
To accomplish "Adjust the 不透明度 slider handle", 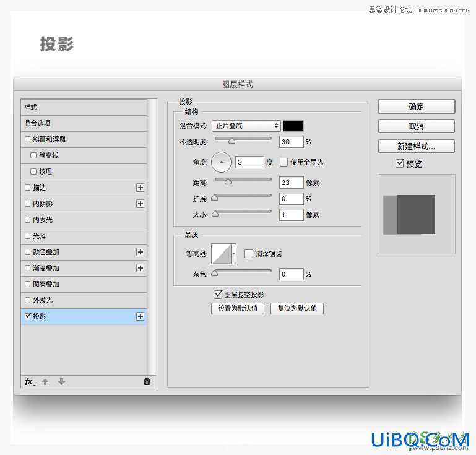I will pos(232,141).
